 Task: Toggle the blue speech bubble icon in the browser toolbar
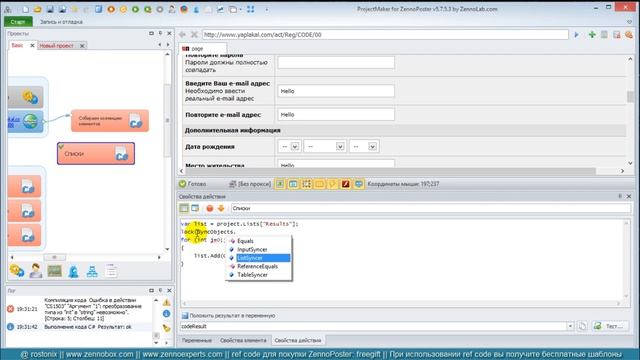pyautogui.click(x=358, y=184)
